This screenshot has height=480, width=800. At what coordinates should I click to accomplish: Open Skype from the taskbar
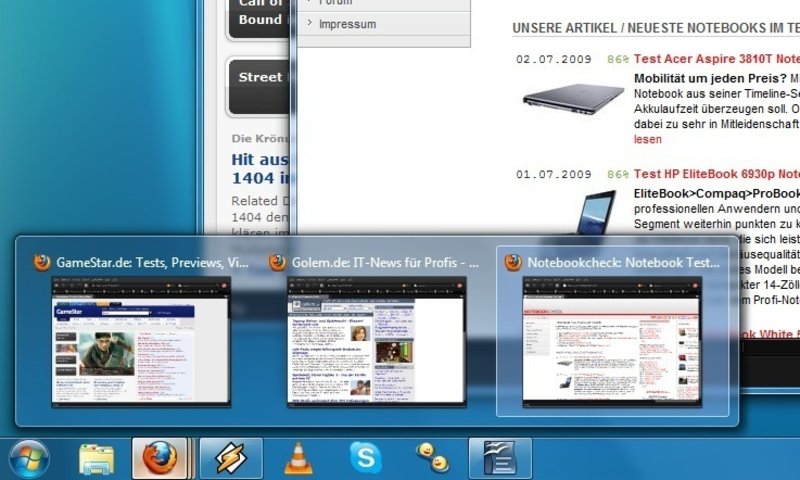coord(366,458)
